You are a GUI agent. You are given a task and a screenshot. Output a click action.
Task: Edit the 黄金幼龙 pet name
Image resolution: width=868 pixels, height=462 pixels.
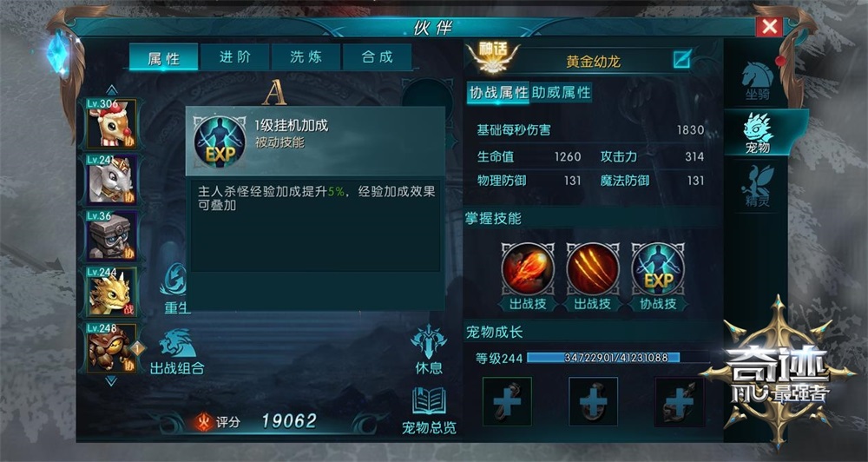coord(681,59)
